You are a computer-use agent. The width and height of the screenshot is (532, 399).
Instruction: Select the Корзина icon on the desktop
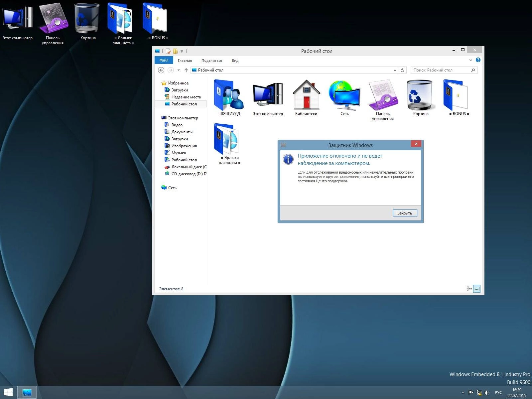(x=88, y=21)
